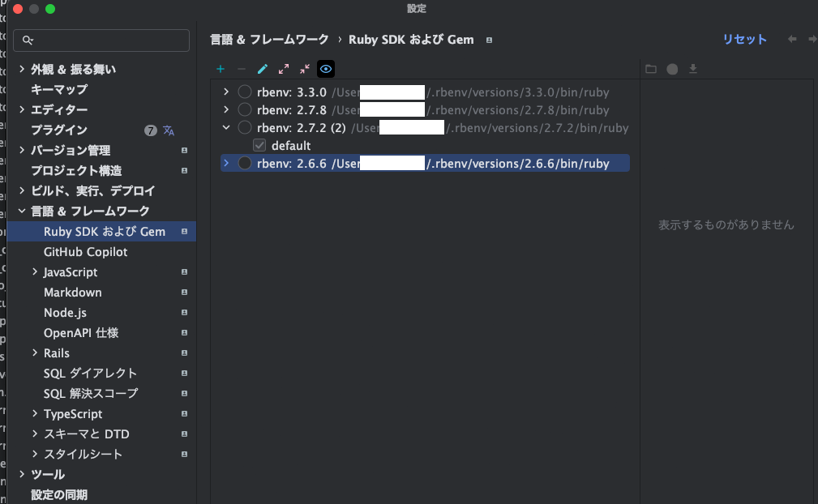Open the Markdown settings page
Image resolution: width=818 pixels, height=504 pixels.
click(x=72, y=293)
